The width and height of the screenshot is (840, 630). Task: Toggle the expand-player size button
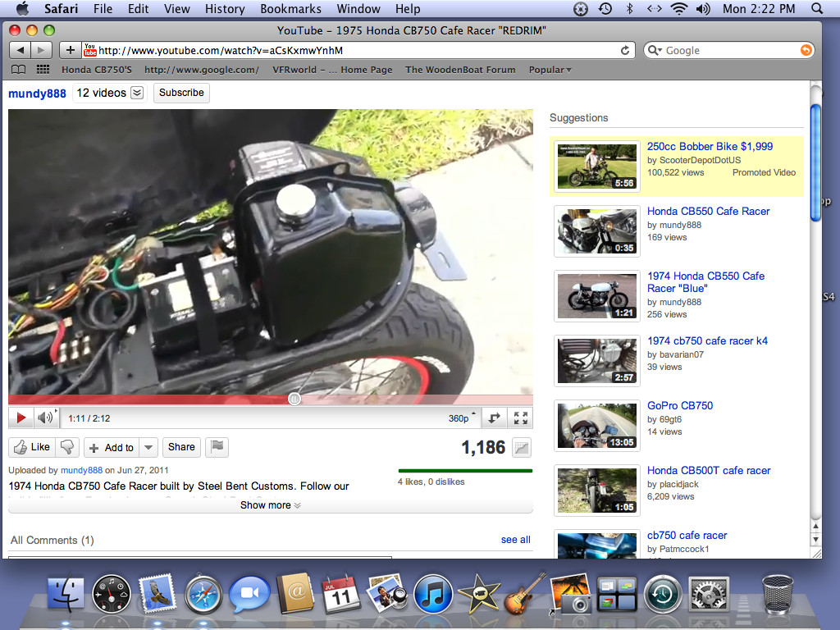pos(494,418)
